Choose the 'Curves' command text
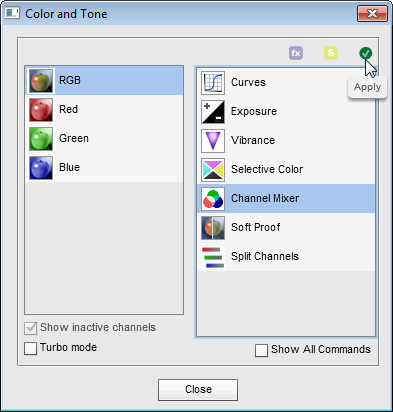393x412 pixels. (248, 82)
